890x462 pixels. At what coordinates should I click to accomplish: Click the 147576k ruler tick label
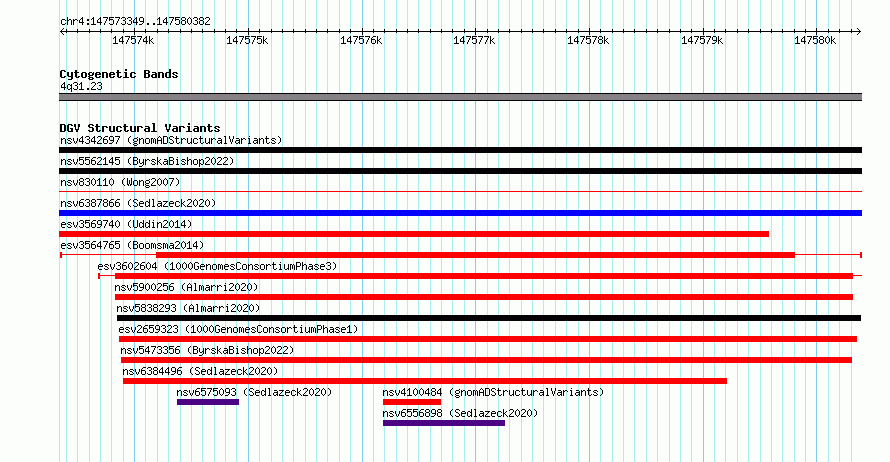[x=361, y=40]
